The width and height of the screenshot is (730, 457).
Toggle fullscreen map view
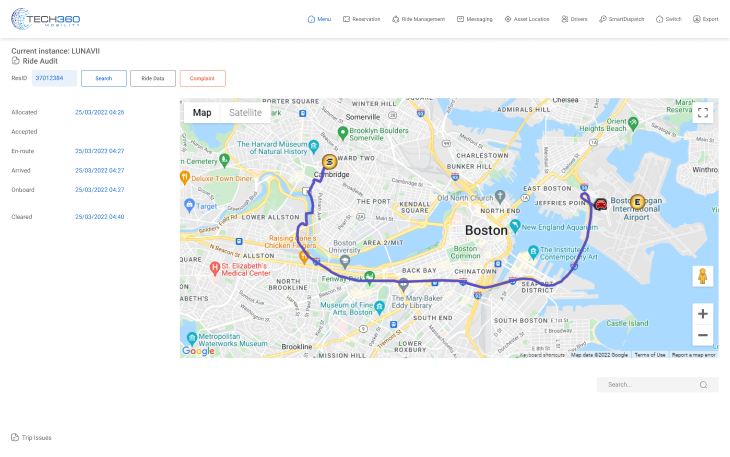click(703, 113)
